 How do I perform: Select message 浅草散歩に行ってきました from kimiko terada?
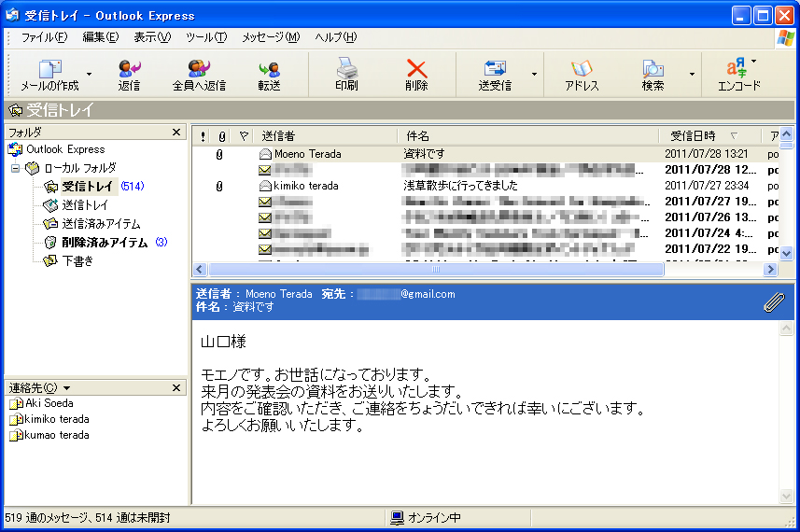485,186
